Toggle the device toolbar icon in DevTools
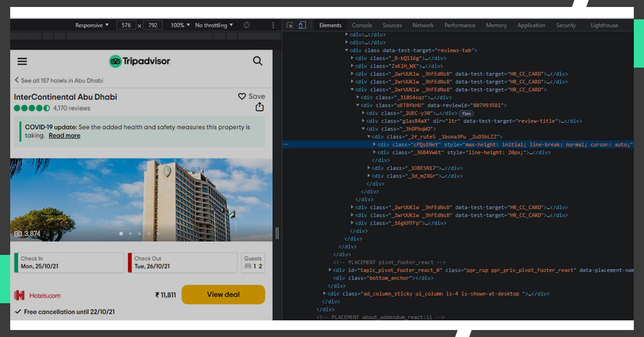 pyautogui.click(x=302, y=25)
